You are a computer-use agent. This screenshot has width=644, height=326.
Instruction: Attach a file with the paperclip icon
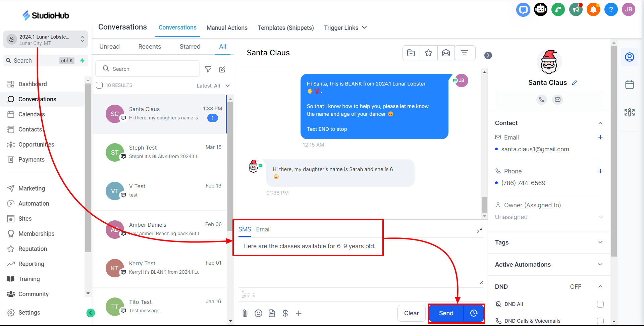pyautogui.click(x=245, y=313)
